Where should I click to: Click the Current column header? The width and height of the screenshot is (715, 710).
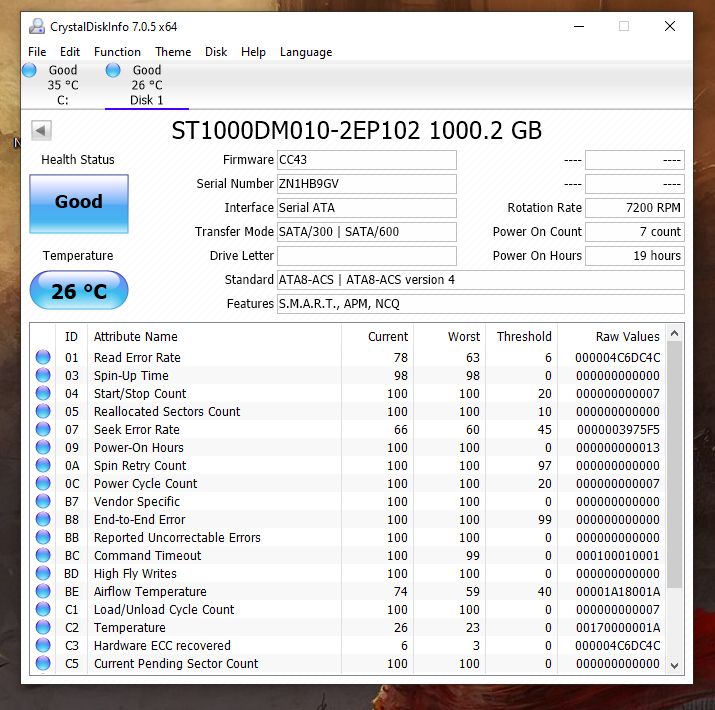coord(388,337)
